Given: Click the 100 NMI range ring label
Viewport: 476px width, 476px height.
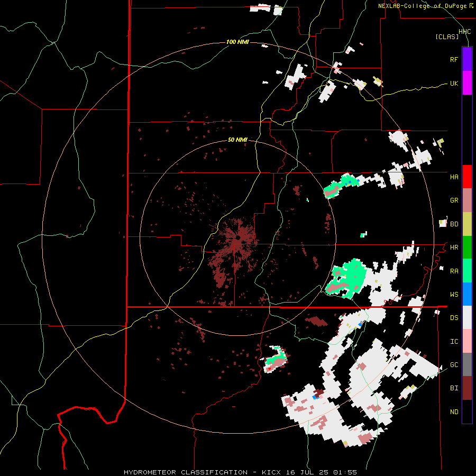Looking at the screenshot, I should pos(237,42).
